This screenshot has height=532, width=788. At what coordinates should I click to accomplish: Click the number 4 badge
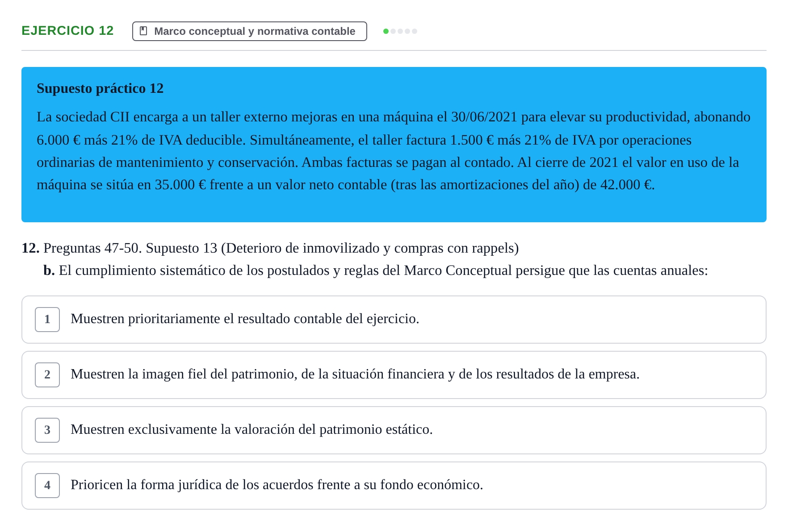point(47,486)
